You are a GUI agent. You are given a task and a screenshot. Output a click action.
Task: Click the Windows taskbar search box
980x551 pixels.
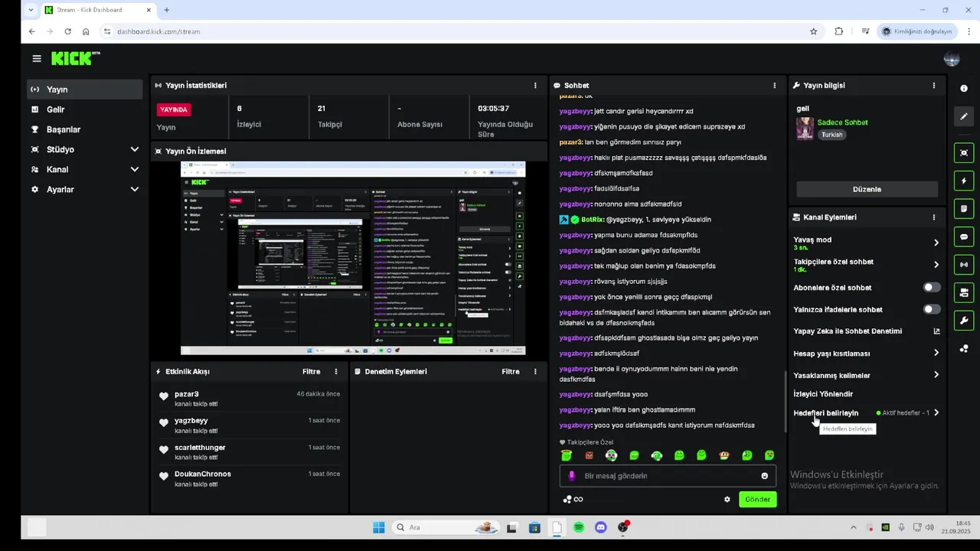coord(444,527)
